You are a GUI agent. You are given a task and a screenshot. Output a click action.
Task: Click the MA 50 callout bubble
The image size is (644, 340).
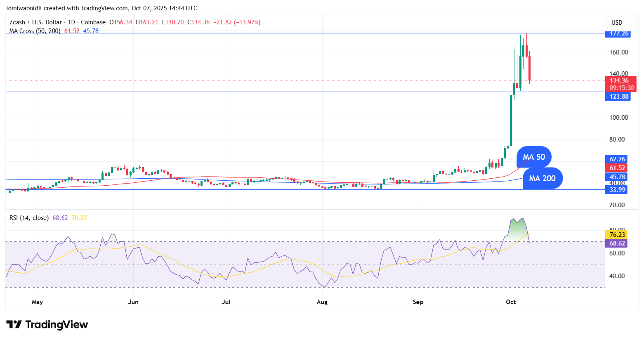534,157
